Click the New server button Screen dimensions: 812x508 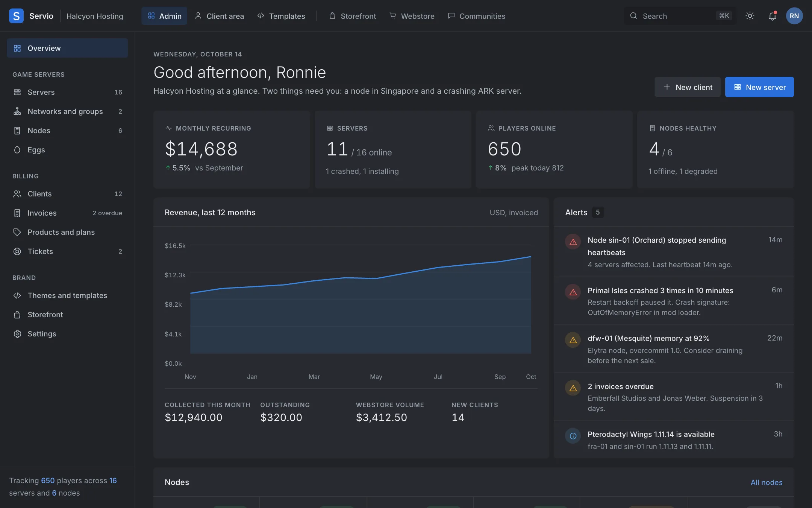pyautogui.click(x=759, y=87)
